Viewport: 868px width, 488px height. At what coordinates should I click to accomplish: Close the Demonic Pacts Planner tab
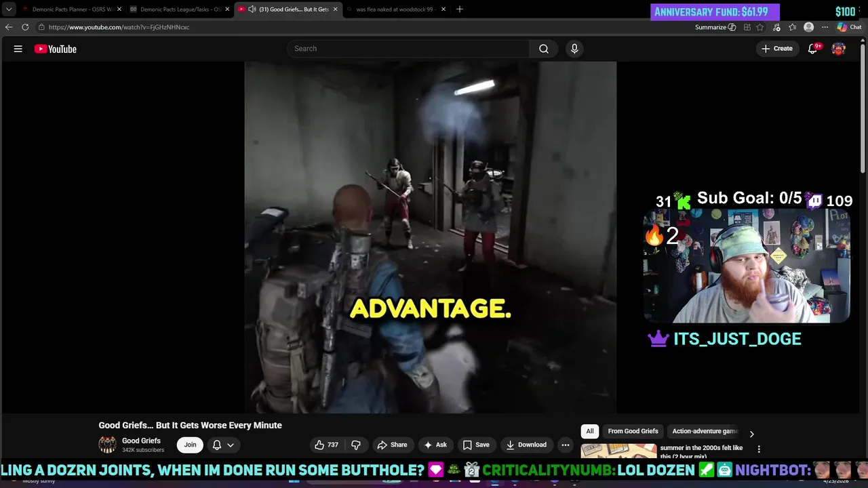[x=119, y=9]
